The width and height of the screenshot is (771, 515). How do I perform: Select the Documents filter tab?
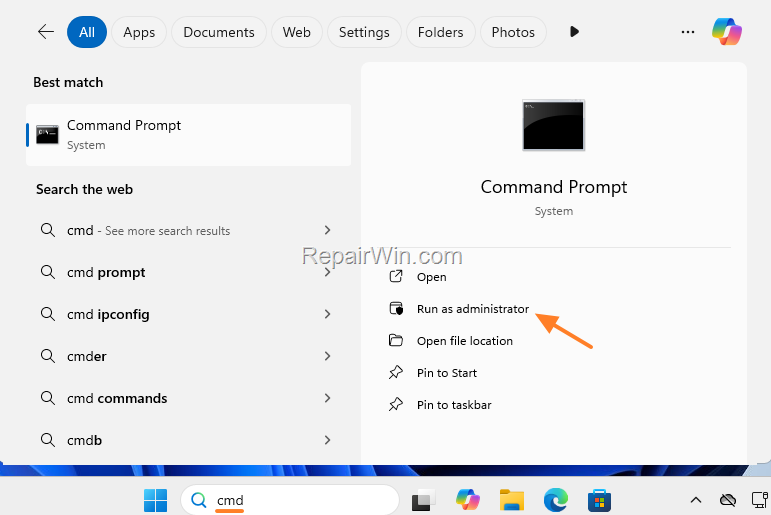coord(219,32)
